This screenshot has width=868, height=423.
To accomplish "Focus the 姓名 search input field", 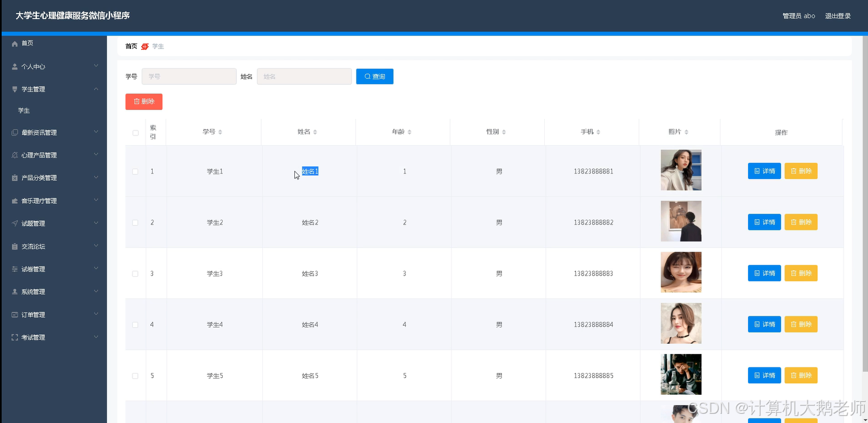I will 304,77.
